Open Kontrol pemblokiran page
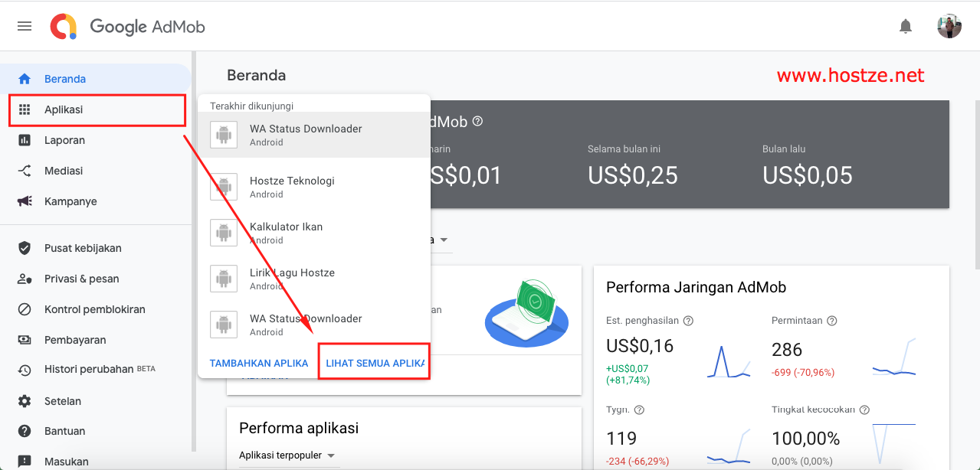 [x=96, y=309]
